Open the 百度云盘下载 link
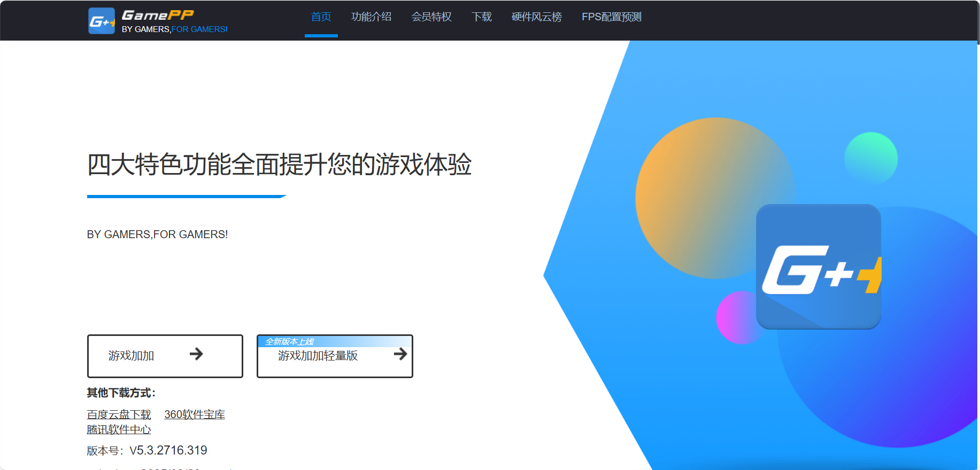Viewport: 980px width, 470px height. [x=119, y=414]
